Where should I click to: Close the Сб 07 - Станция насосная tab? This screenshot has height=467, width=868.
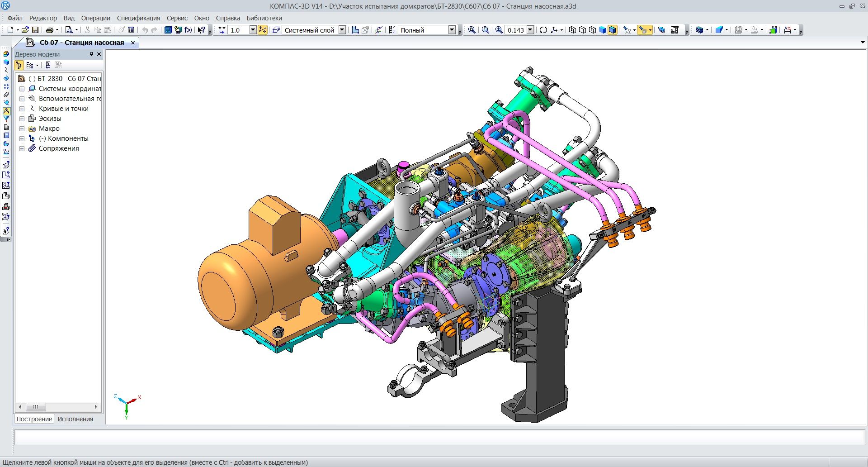pyautogui.click(x=133, y=43)
